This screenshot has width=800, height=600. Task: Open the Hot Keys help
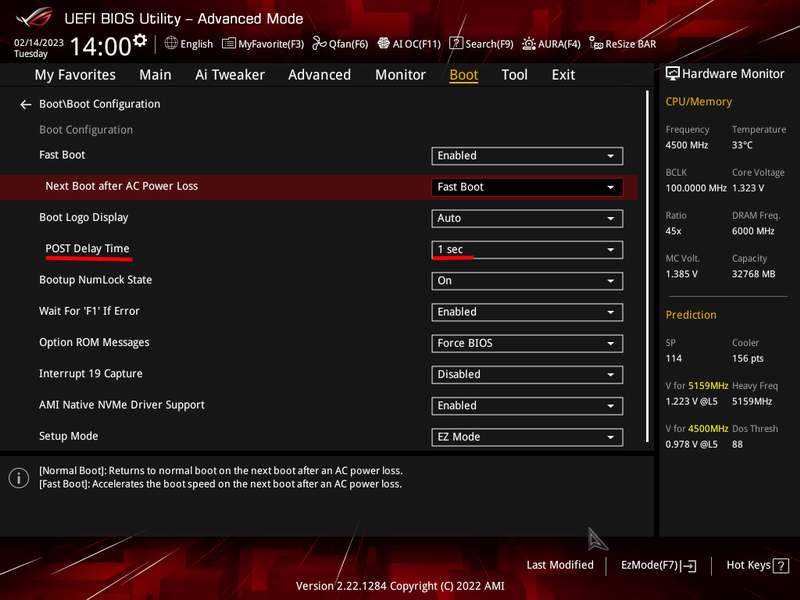(758, 565)
